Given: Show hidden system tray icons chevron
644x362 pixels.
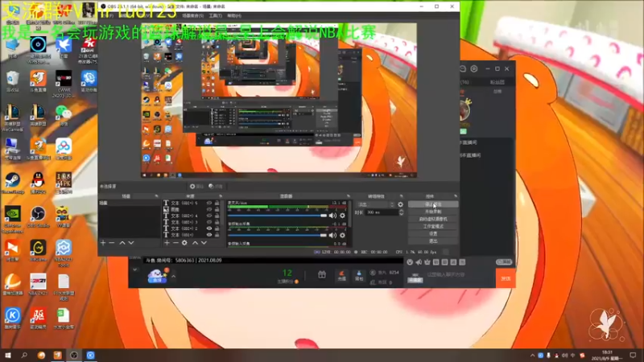Looking at the screenshot, I should tap(532, 356).
